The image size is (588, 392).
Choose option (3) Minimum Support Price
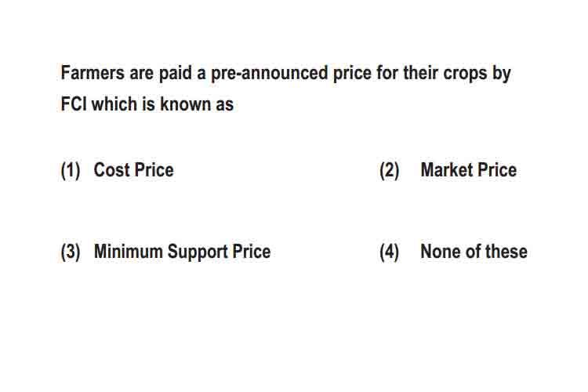pyautogui.click(x=165, y=252)
